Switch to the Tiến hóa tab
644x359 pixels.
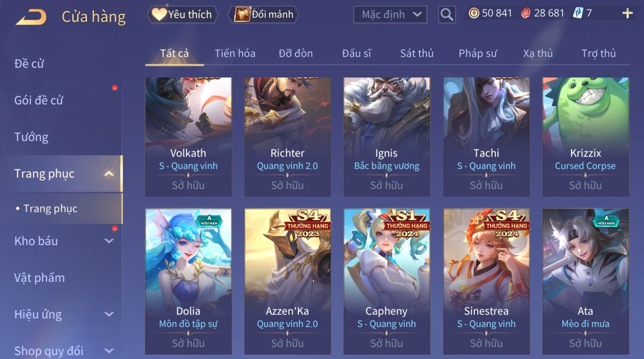(235, 53)
